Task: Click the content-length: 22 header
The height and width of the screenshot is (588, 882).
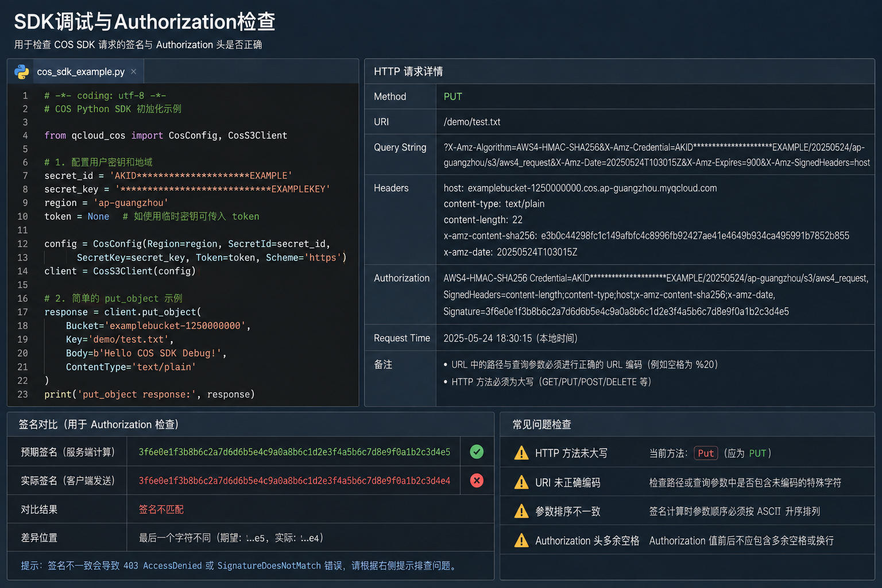Action: tap(483, 220)
